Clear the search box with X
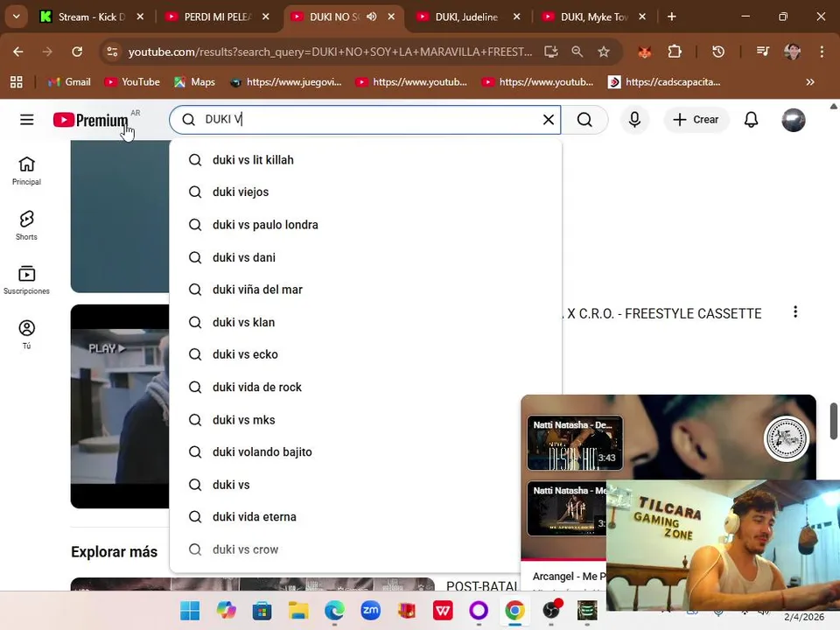Viewport: 840px width, 630px height. (x=548, y=120)
